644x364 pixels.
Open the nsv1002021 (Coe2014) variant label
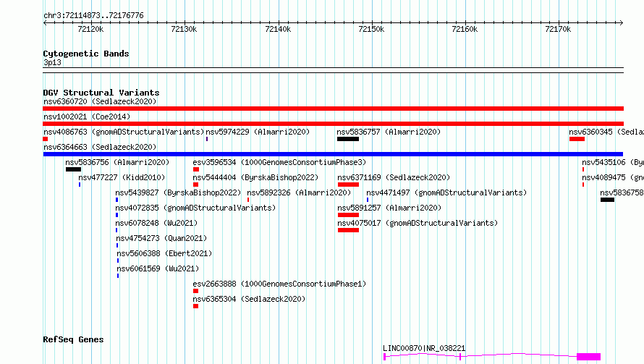pyautogui.click(x=87, y=117)
